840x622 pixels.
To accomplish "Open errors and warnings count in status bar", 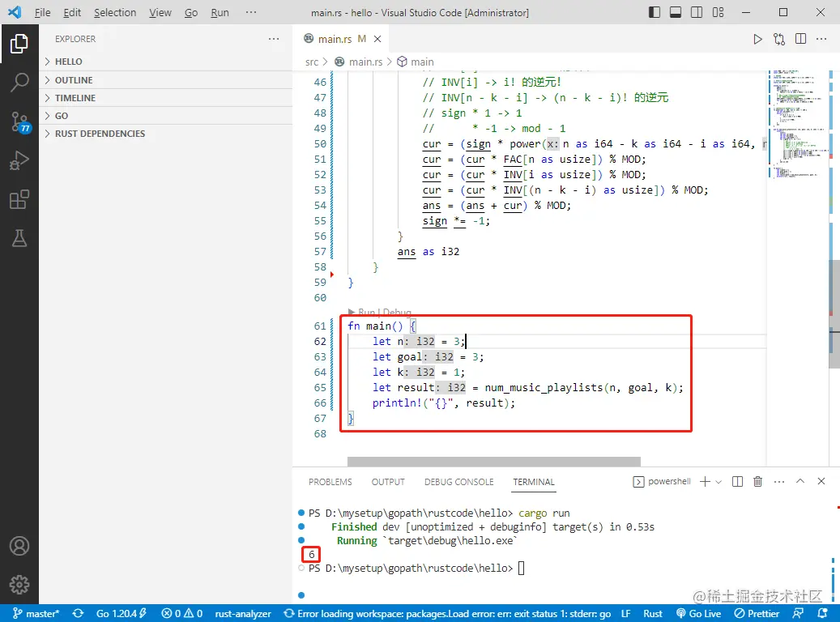I will point(182,613).
